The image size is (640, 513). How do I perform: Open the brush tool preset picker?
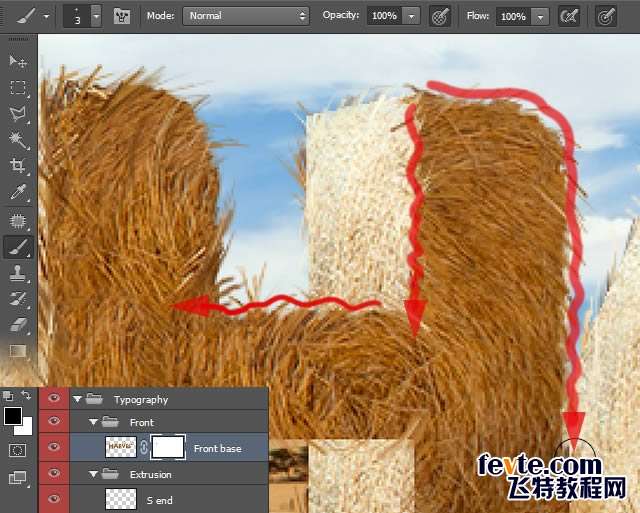click(x=27, y=16)
